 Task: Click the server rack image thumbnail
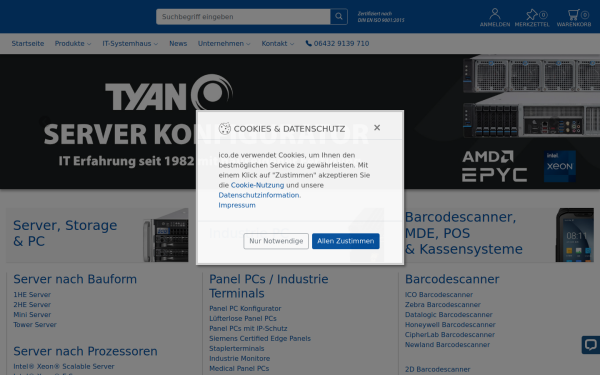tap(166, 235)
